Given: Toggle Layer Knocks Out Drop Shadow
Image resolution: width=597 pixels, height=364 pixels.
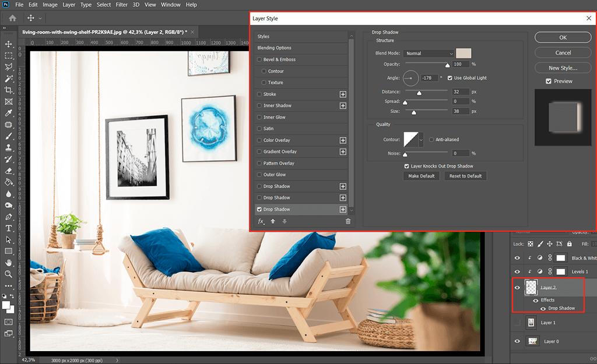Looking at the screenshot, I should pyautogui.click(x=406, y=166).
